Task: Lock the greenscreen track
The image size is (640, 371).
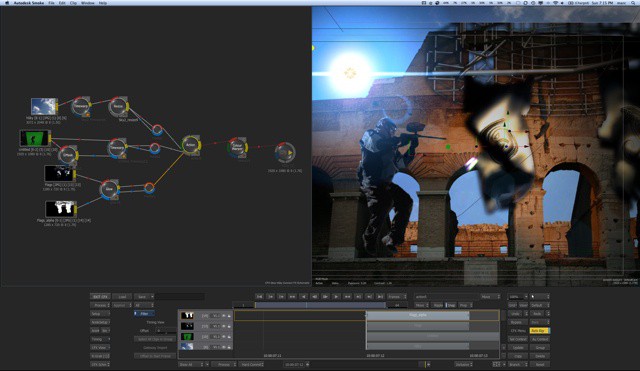Action: (229, 337)
